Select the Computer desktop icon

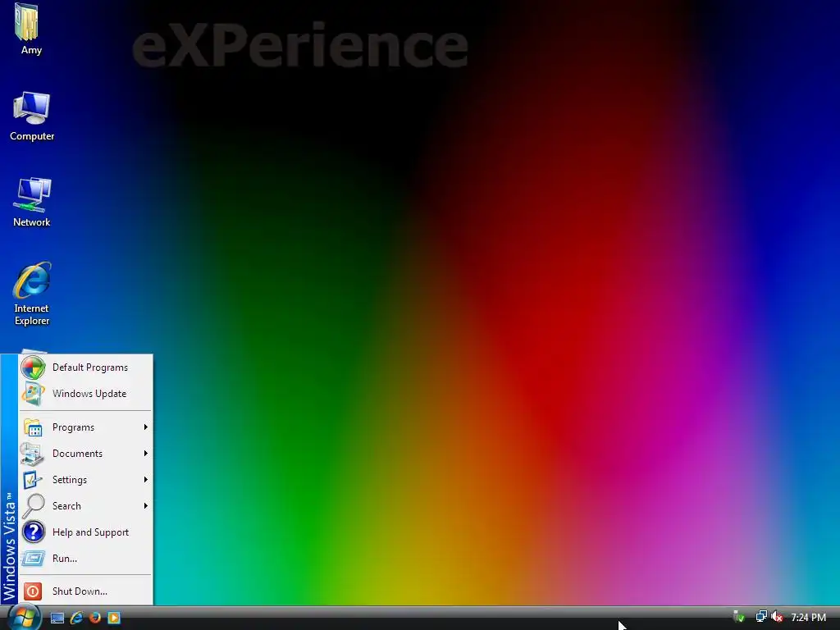[x=32, y=116]
